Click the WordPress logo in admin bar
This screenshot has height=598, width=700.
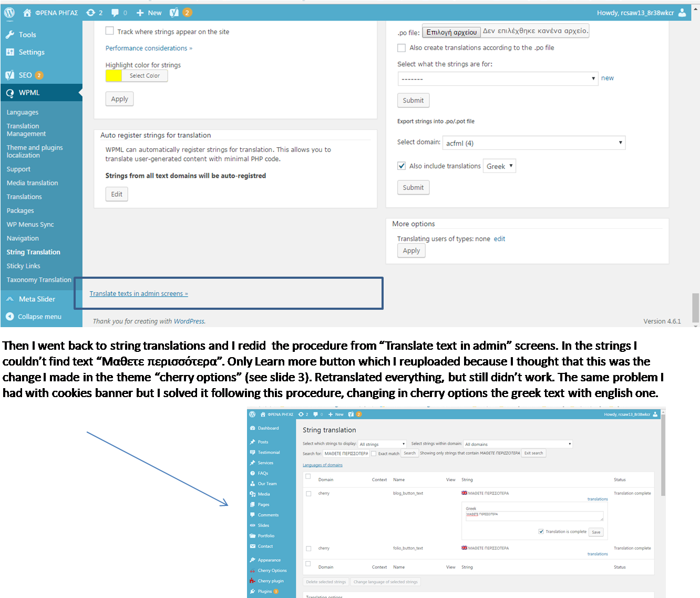click(x=9, y=13)
